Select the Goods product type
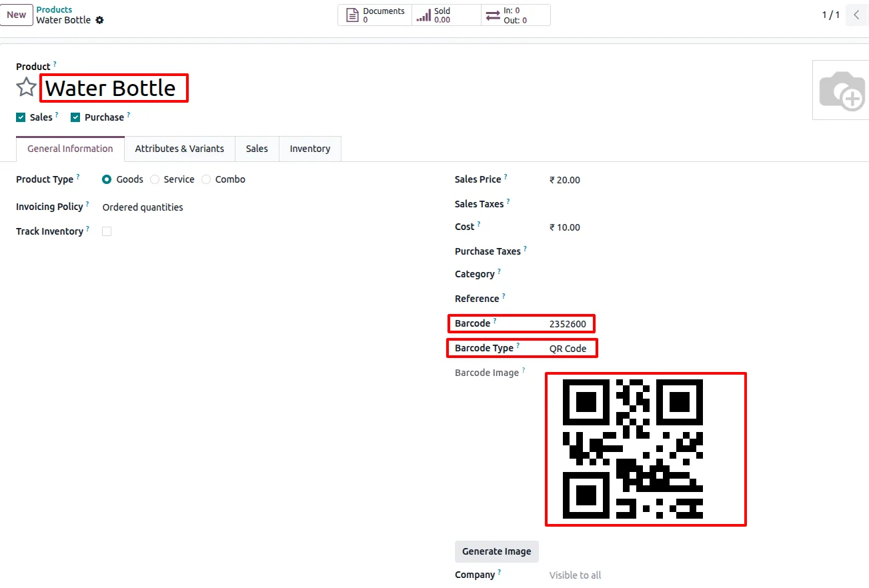The height and width of the screenshot is (588, 869). [x=107, y=179]
